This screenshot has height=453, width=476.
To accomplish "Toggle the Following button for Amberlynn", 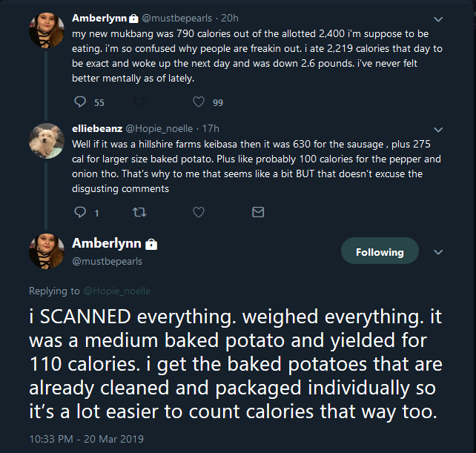I will coord(380,251).
